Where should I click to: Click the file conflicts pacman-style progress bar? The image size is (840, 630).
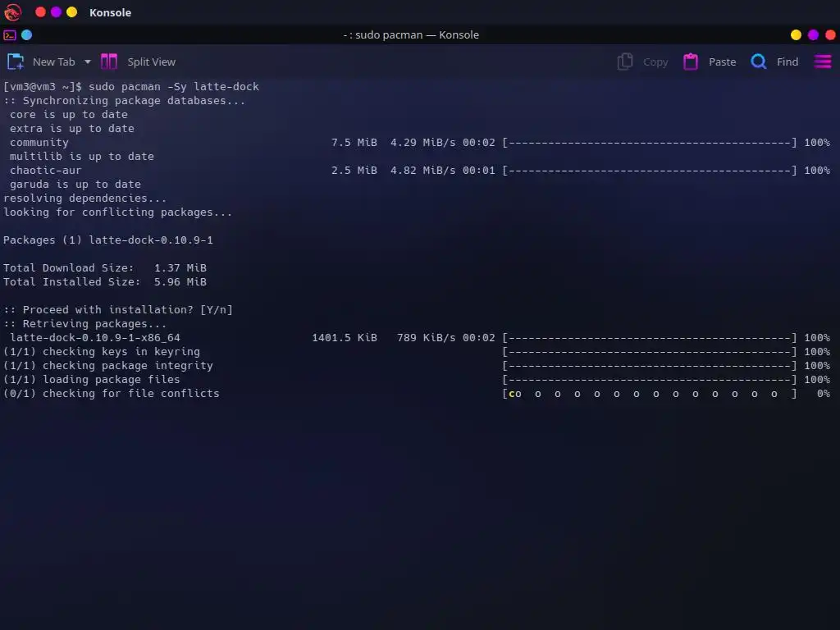650,394
